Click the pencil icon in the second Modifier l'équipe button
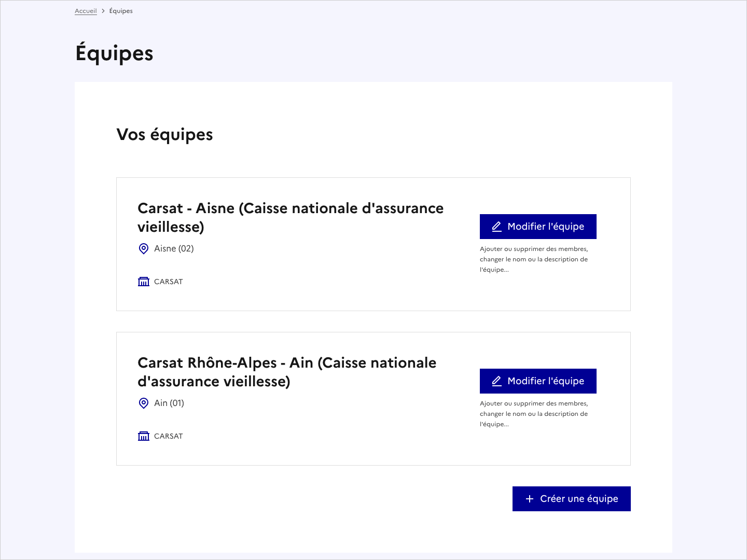Screen dimensions: 747x560 496,381
